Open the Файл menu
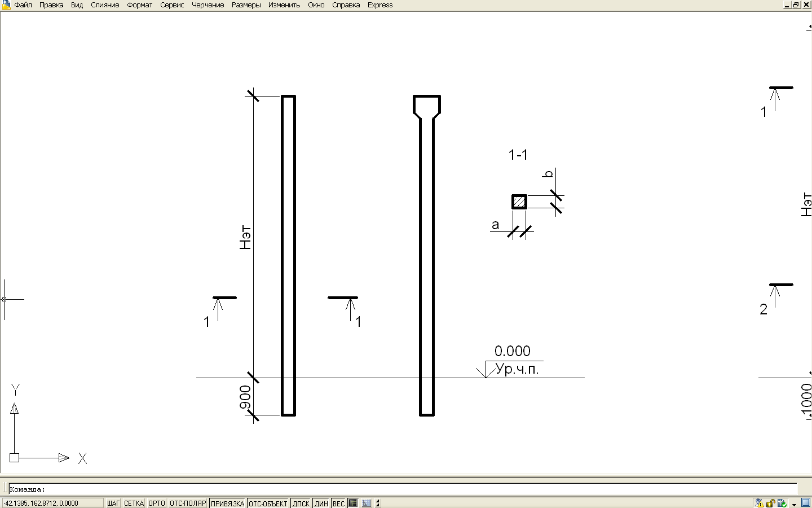Image resolution: width=812 pixels, height=508 pixels. click(x=23, y=5)
